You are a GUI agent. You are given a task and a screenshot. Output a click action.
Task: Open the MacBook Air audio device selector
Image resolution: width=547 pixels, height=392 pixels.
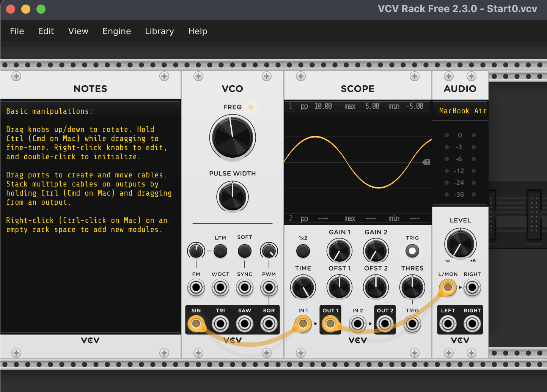[x=460, y=111]
